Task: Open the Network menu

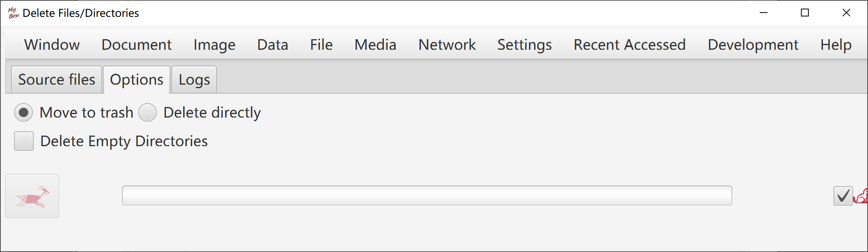Action: point(447,45)
